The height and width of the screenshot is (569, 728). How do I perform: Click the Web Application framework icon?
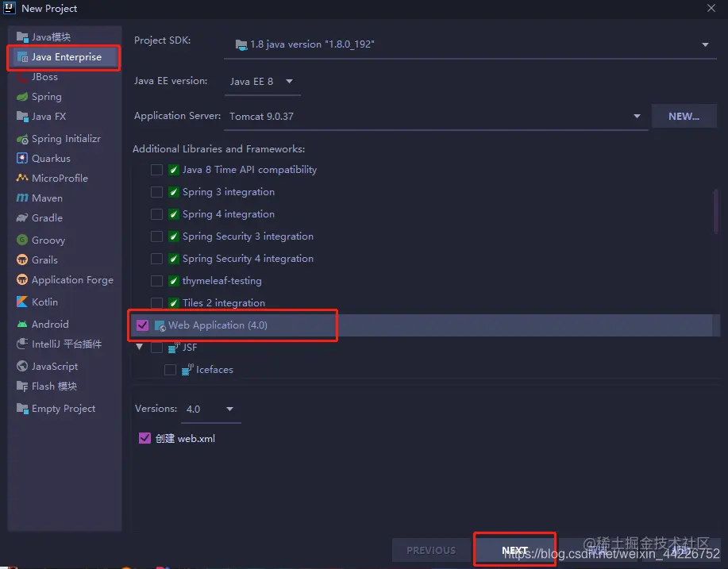pos(160,326)
